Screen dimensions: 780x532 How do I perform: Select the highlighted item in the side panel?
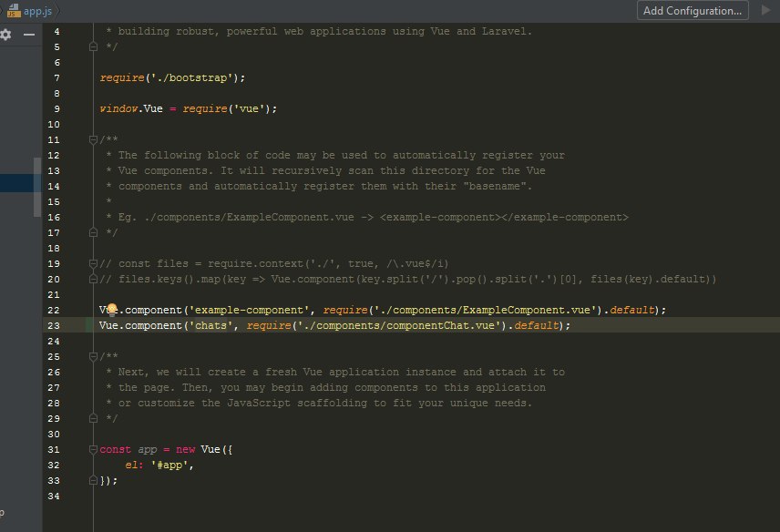tap(17, 183)
